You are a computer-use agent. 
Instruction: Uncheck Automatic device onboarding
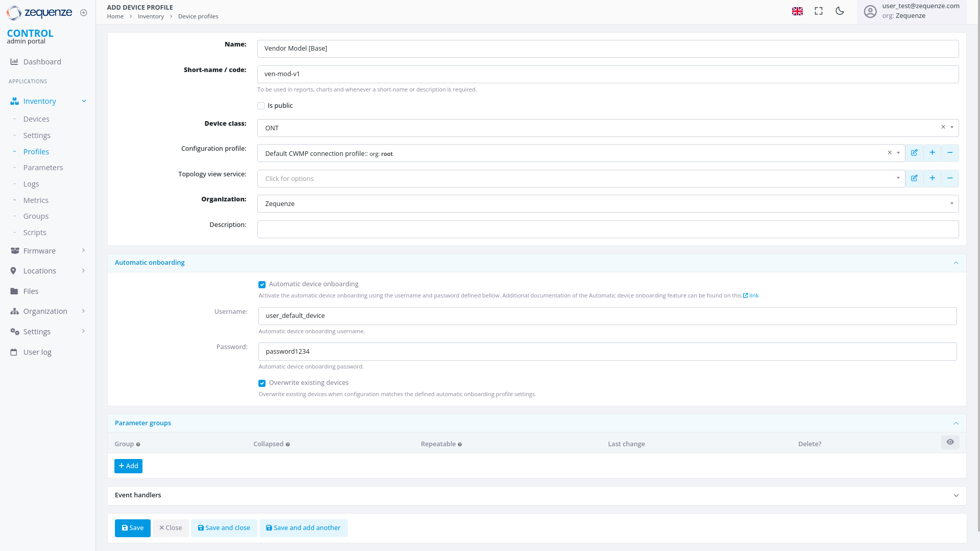tap(262, 285)
